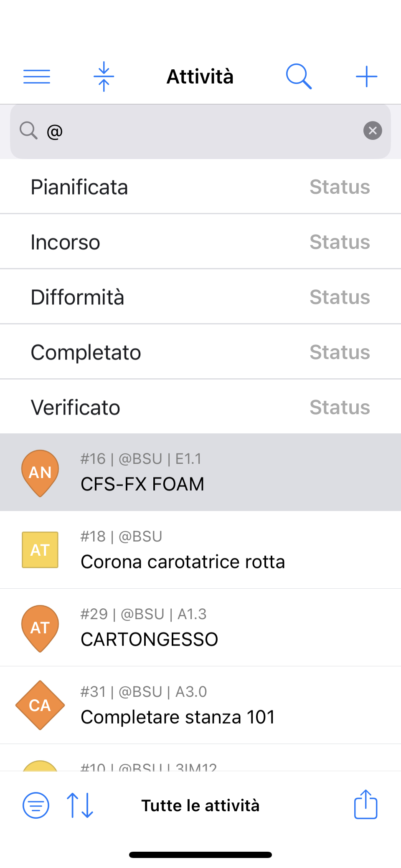Add a new activity with the plus icon
Screen dimensions: 401x868
click(367, 77)
